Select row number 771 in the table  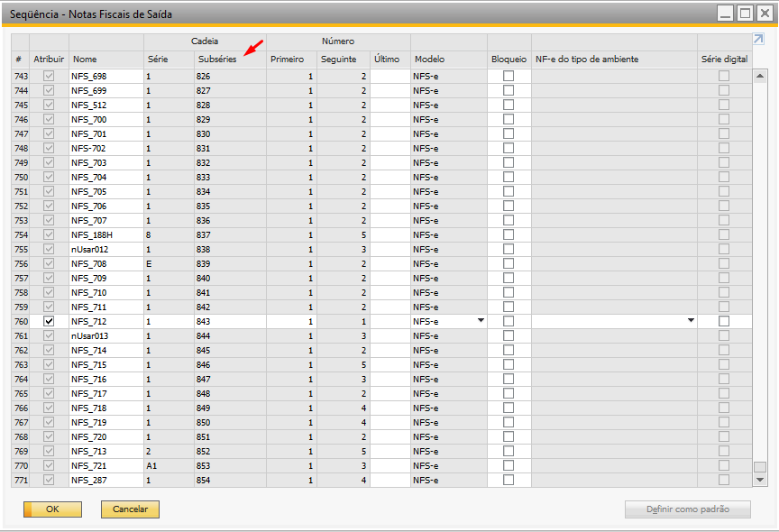pyautogui.click(x=19, y=481)
